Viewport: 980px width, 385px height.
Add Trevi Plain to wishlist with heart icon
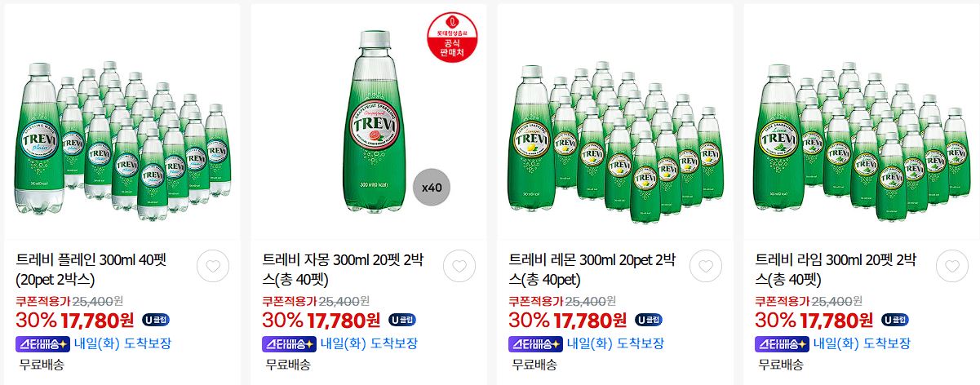point(213,266)
